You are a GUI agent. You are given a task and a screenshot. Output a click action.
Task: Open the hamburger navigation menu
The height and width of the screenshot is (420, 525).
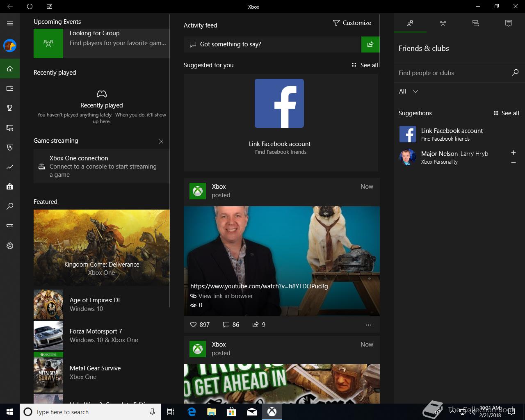pos(10,23)
